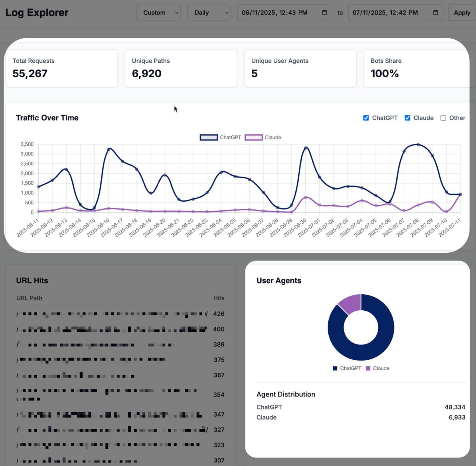
Task: Click the Claude legend box in chart
Action: (254, 137)
